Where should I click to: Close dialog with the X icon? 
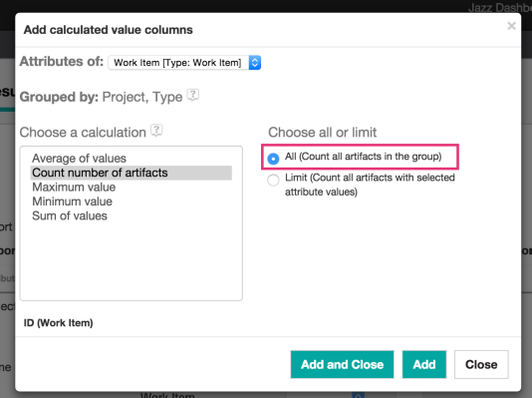511,26
